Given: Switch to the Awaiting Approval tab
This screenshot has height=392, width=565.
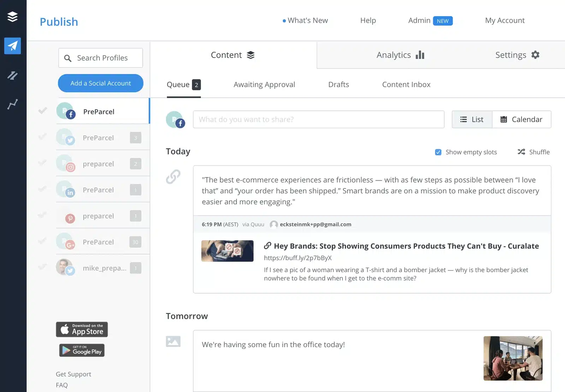Looking at the screenshot, I should coord(264,84).
